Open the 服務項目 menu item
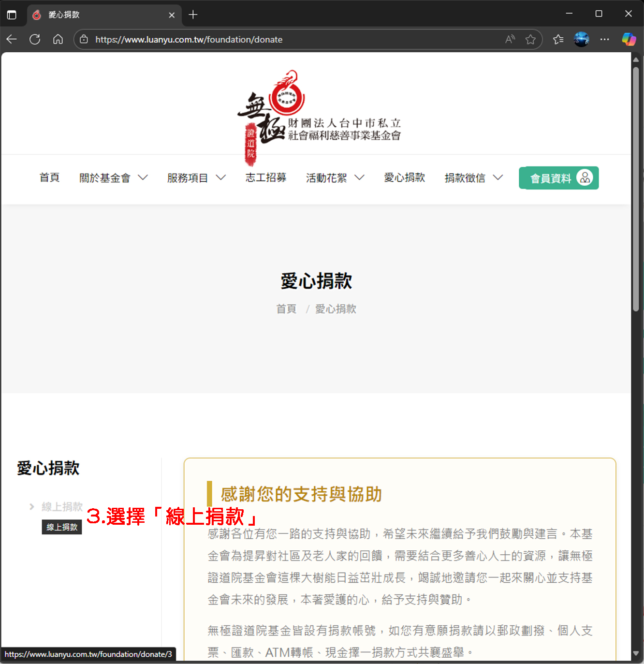Screen dimensions: 644x664 188,178
